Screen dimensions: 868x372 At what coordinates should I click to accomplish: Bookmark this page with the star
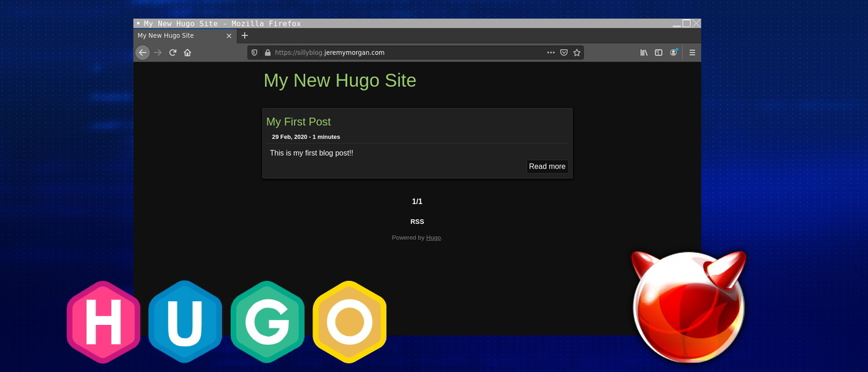(577, 53)
